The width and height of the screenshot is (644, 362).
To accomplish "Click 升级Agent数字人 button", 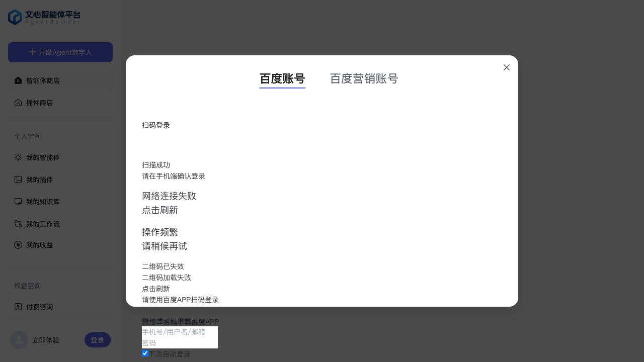I will (x=60, y=52).
